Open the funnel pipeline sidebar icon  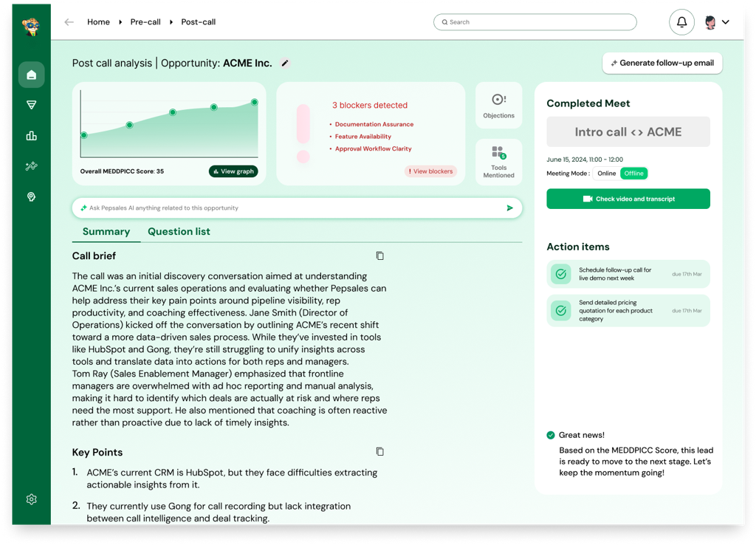pyautogui.click(x=31, y=105)
